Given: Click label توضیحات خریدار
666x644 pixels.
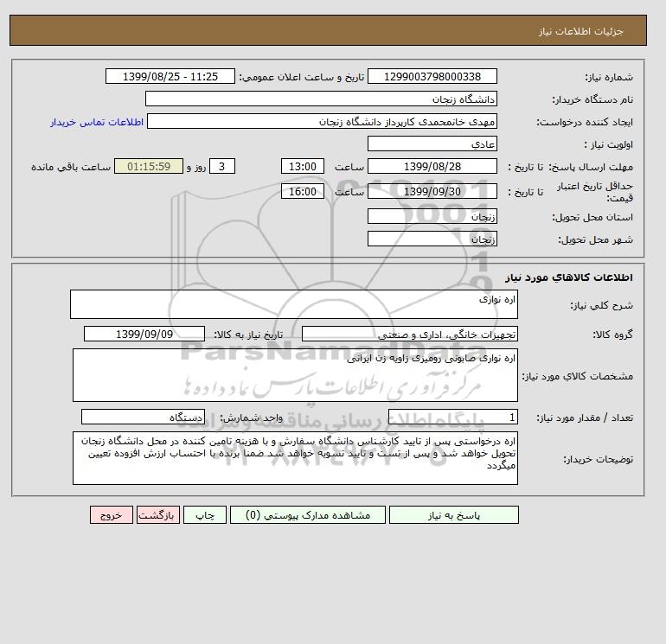Looking at the screenshot, I should coord(598,459).
